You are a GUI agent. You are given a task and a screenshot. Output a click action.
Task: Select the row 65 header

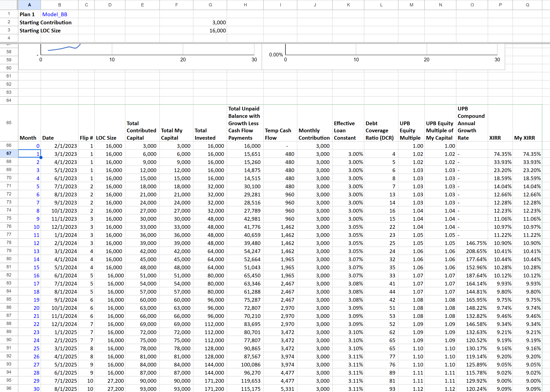point(9,123)
